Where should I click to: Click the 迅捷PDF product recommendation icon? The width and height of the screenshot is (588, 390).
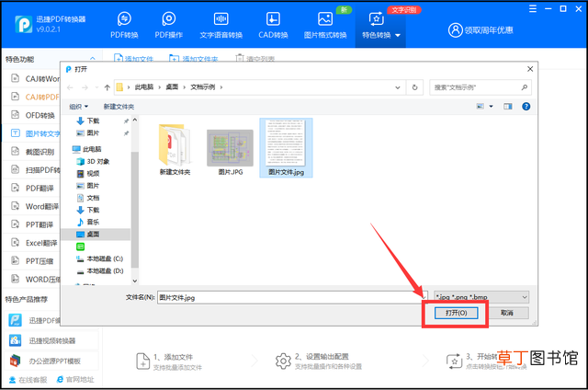[x=15, y=320]
